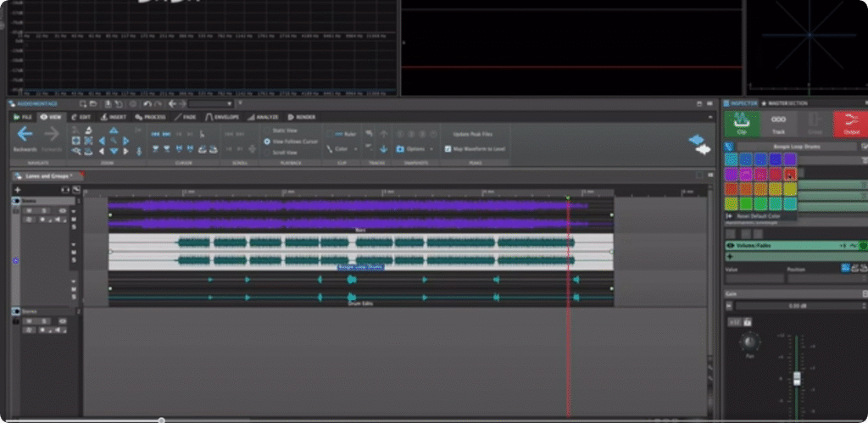Screen dimensions: 868x423
Task: Toggle eye icon on first Stereo track
Action: point(62,211)
